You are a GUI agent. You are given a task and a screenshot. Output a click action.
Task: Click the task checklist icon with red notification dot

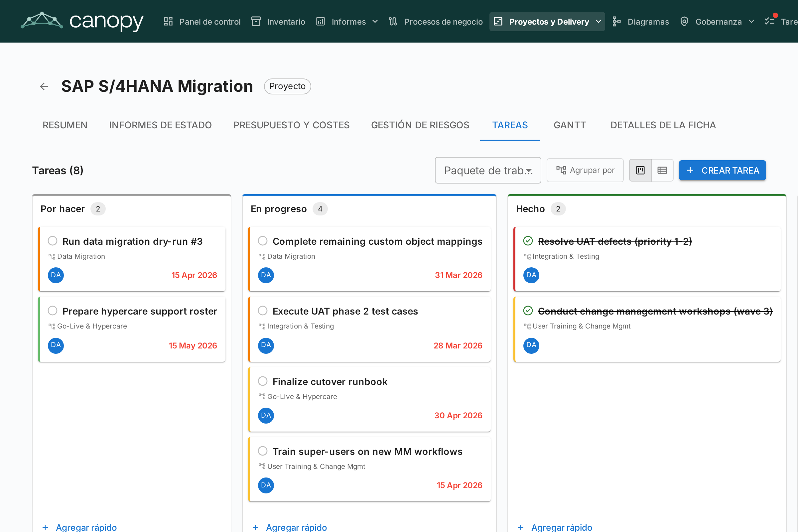[769, 21]
